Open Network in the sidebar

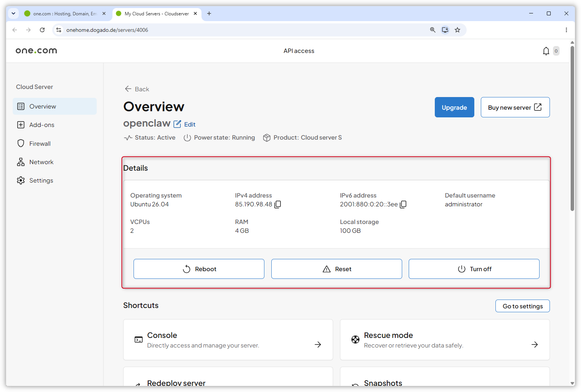pyautogui.click(x=55, y=162)
